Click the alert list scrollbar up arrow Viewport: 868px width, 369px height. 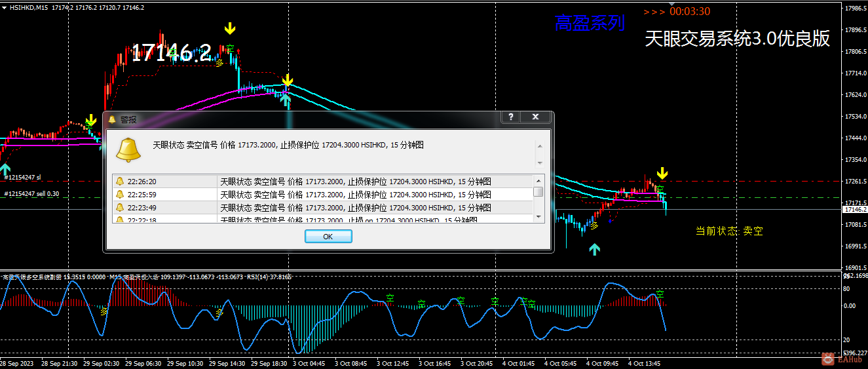click(538, 180)
